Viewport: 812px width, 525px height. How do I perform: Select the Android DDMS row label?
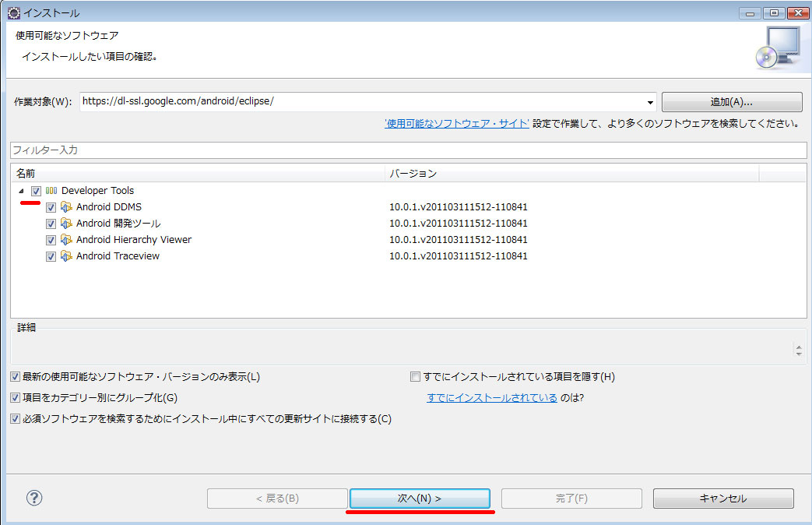tap(109, 207)
